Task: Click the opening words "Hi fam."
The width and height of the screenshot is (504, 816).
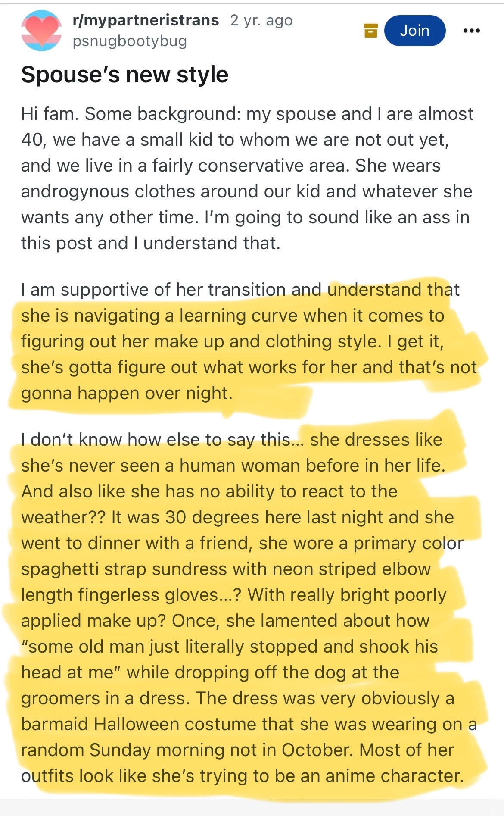Action: 50,114
